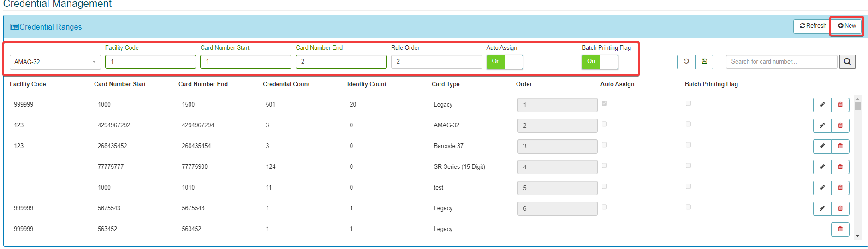
Task: Click the Order field showing 4
Action: click(x=558, y=167)
